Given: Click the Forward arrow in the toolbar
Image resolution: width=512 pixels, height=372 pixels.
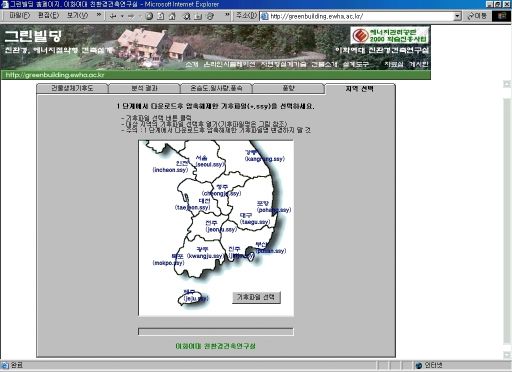Looking at the screenshot, I should pos(131,16).
